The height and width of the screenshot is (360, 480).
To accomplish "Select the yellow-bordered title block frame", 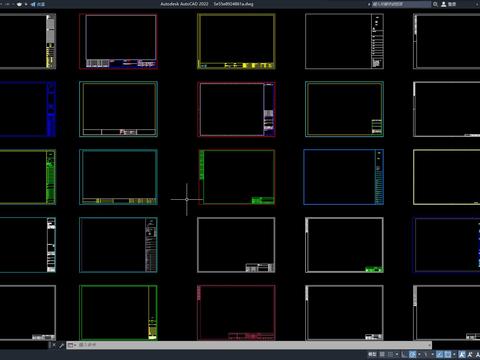I will click(x=236, y=41).
